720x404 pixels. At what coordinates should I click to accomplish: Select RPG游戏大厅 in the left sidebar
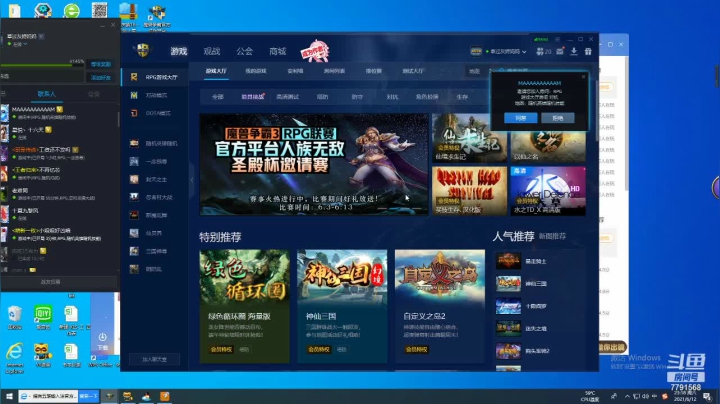point(155,77)
